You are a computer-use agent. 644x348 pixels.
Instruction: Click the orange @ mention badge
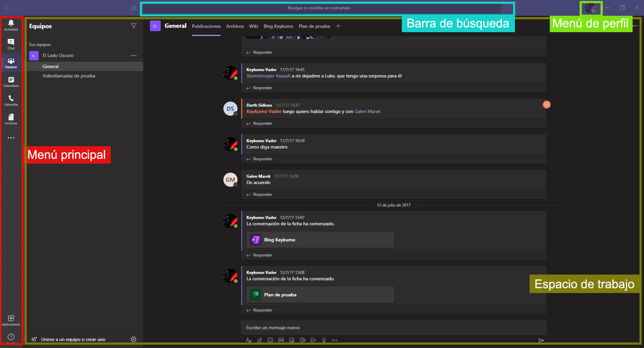tap(547, 105)
